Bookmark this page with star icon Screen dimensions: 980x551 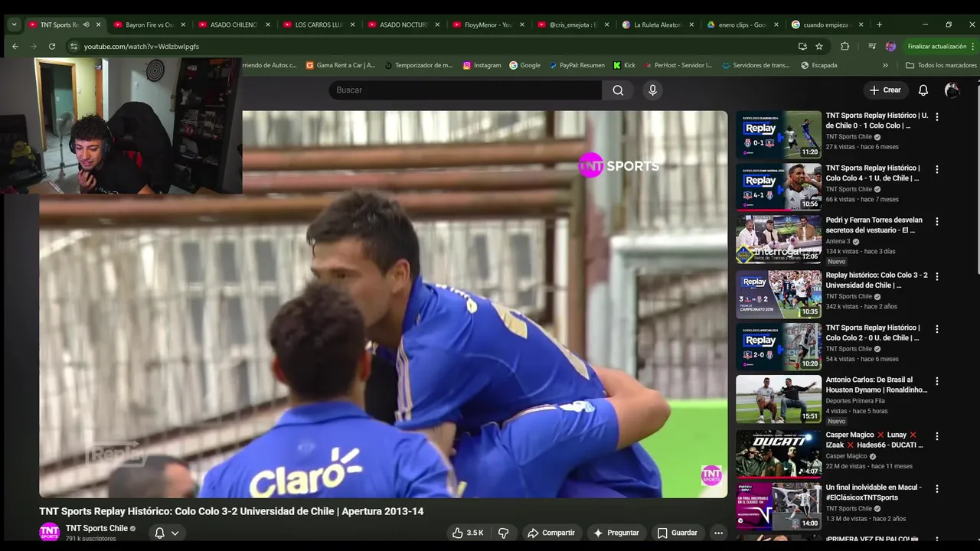coord(819,46)
